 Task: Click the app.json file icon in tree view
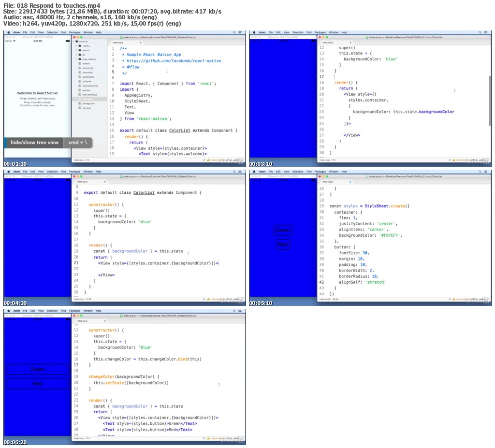[80, 90]
